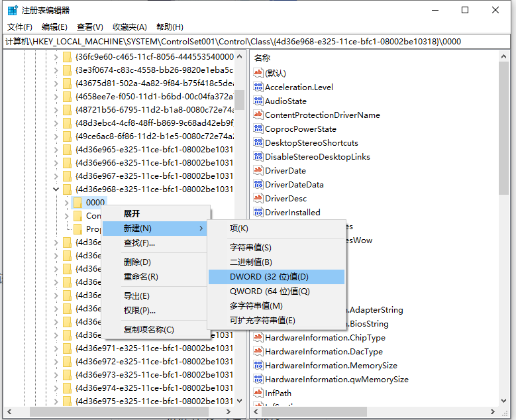Screen dimensions: 516x420
Task: Click folder icon of {4d36e965-e325-11ce-bfc1 key
Action: point(67,149)
